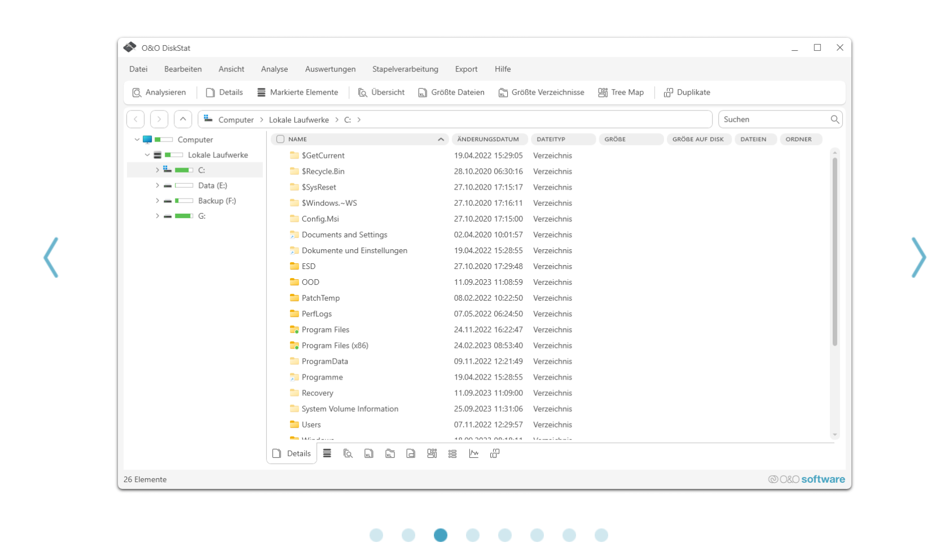
Task: Open the bottom duplicates icon tab
Action: pyautogui.click(x=495, y=453)
